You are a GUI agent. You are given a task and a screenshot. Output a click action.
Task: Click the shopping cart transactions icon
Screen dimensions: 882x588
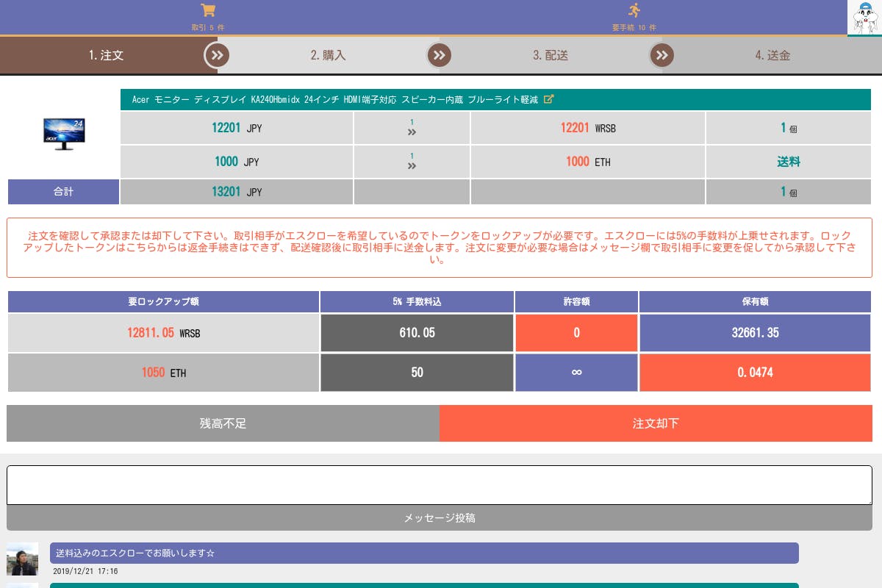208,11
